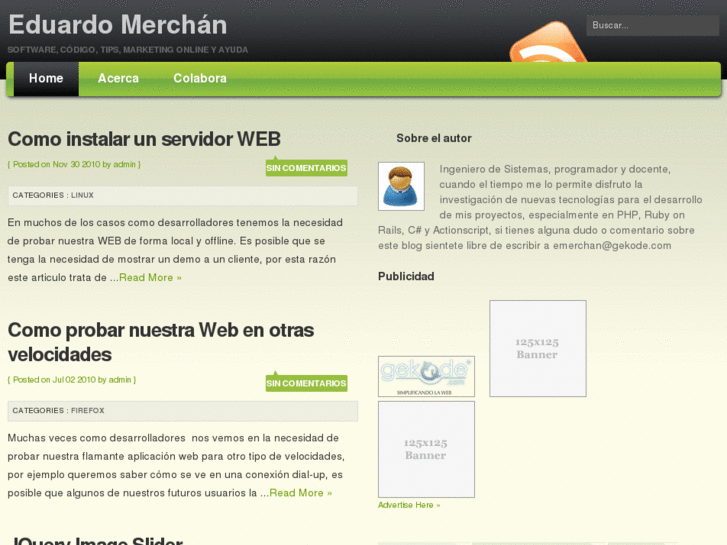Open the Home menu tab
The image size is (727, 545).
point(46,78)
